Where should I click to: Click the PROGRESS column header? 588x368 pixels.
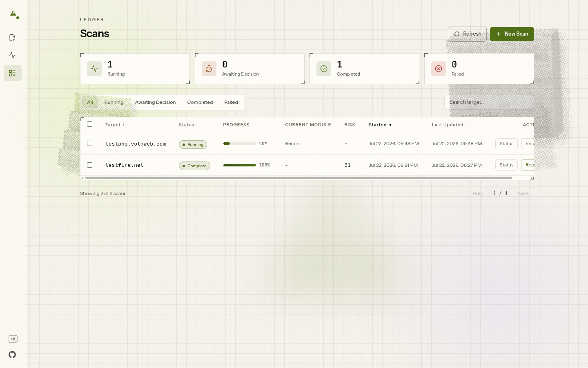pos(236,125)
